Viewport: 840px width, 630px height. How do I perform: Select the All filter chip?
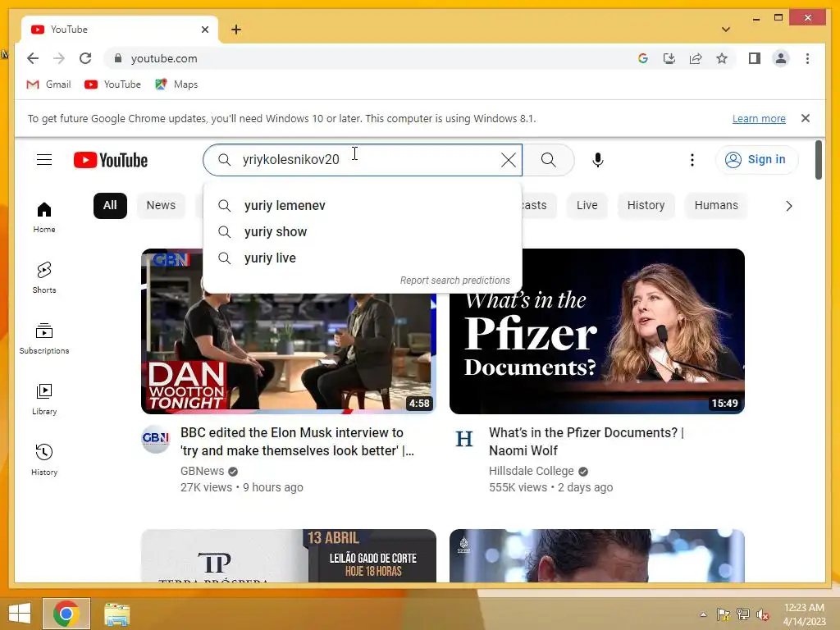coord(110,206)
